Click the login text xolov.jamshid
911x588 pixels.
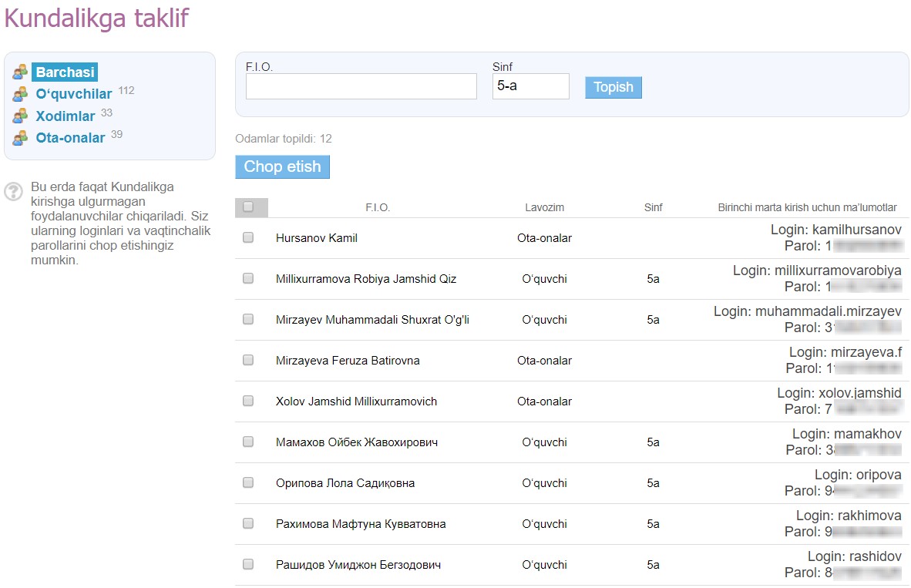coord(860,393)
